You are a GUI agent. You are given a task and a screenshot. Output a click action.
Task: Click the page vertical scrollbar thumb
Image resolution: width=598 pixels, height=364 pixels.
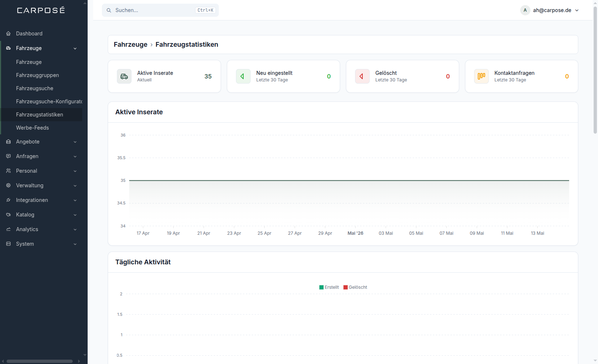click(x=595, y=69)
